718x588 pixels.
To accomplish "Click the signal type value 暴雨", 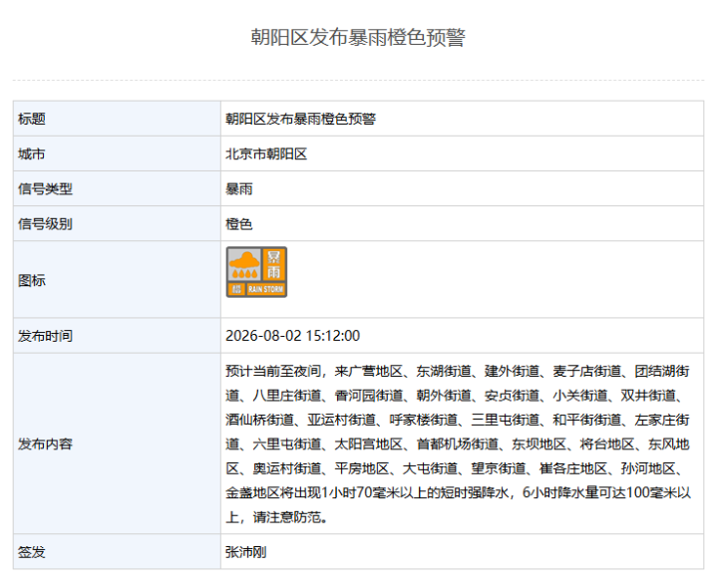I will pos(239,189).
